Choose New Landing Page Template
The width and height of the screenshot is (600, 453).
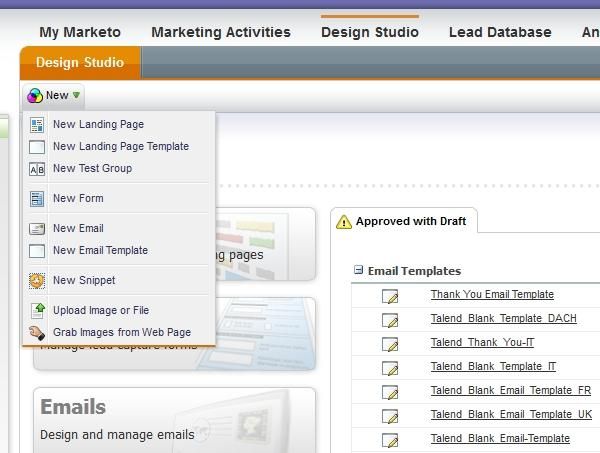click(x=119, y=147)
